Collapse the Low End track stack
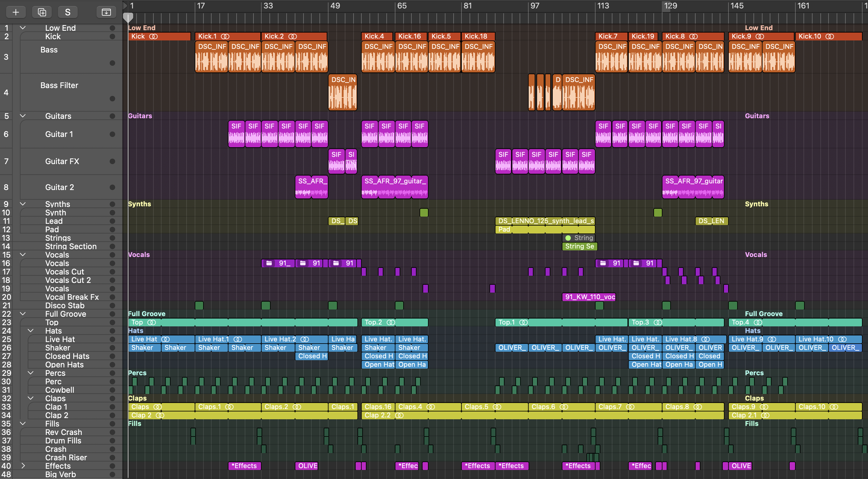The height and width of the screenshot is (479, 868). (x=23, y=28)
